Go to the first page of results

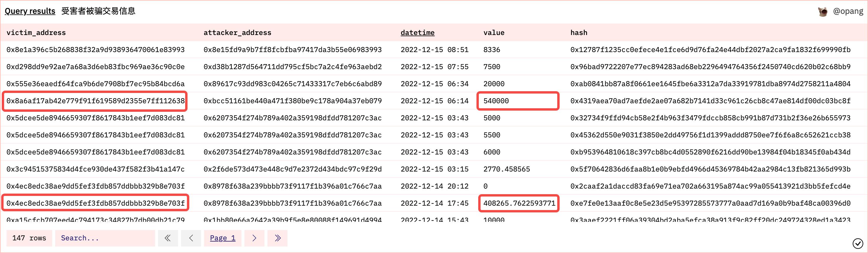pyautogui.click(x=167, y=238)
